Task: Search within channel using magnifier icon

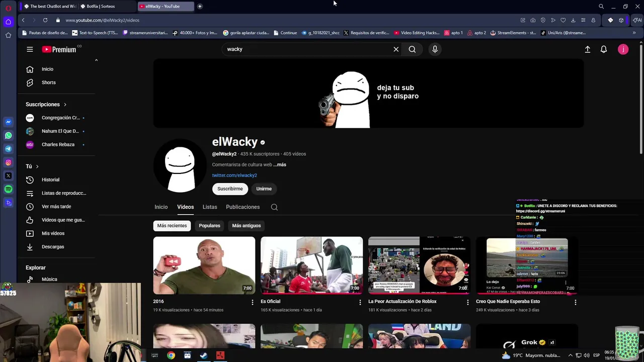Action: (274, 207)
